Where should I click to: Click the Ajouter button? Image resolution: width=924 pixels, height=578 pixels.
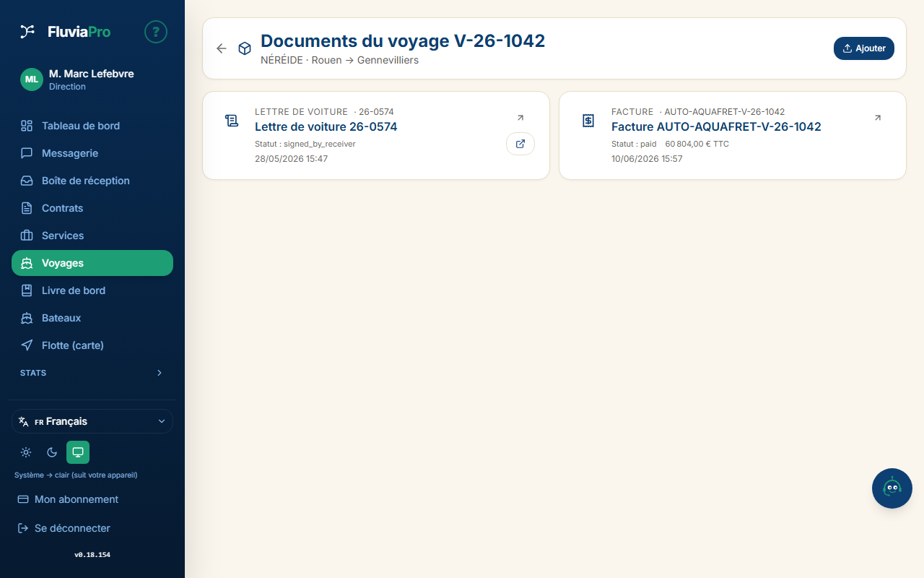click(x=864, y=48)
